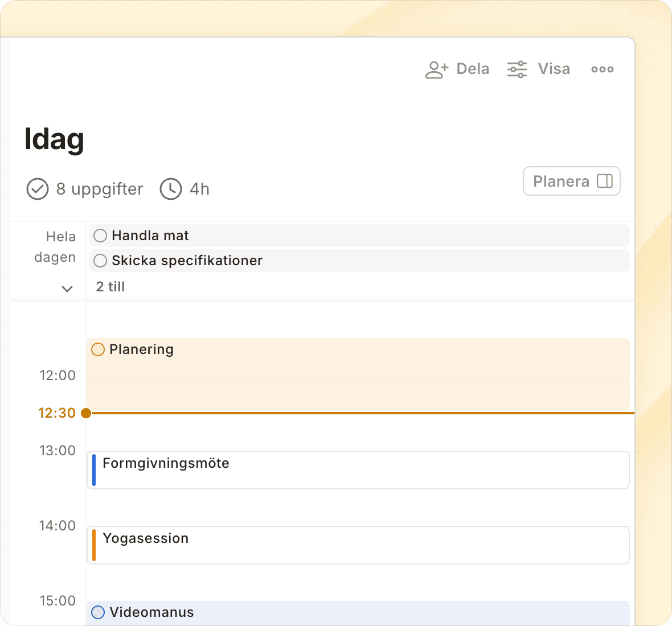Image resolution: width=672 pixels, height=626 pixels.
Task: Click the checkmark icon beside 8 uppgifter
Action: pos(38,189)
